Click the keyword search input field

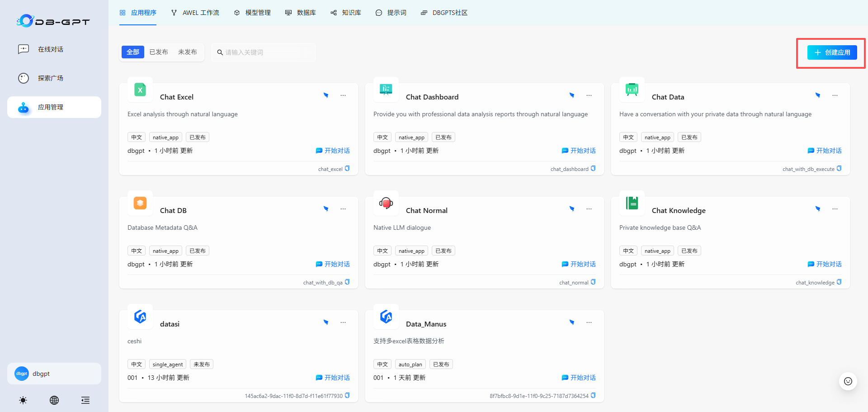[x=267, y=52]
